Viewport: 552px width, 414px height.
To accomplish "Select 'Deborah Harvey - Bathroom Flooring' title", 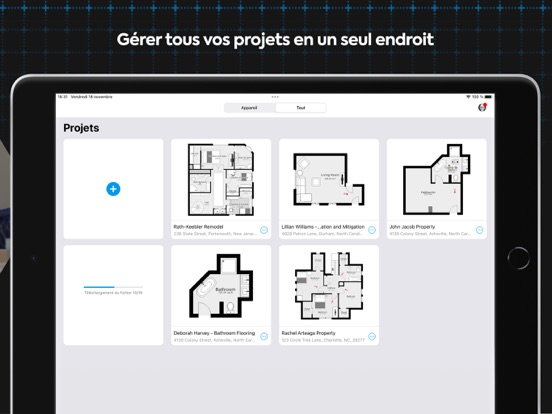I will point(214,333).
